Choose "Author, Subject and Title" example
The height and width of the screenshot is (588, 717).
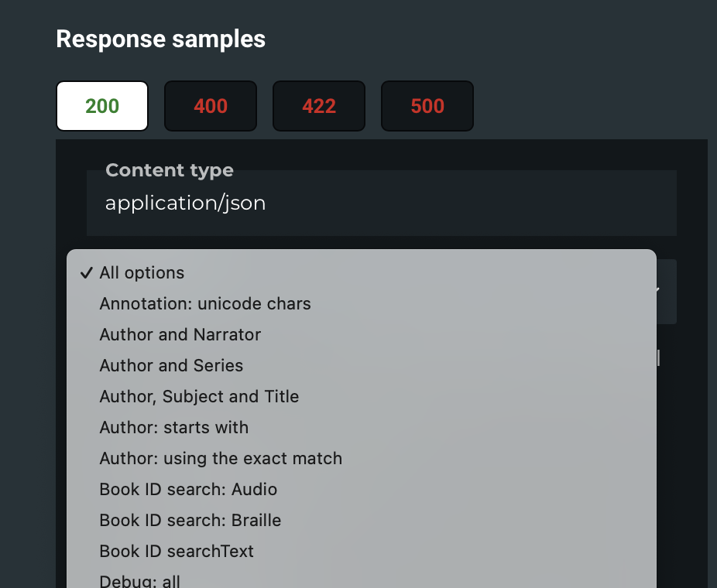coord(199,396)
